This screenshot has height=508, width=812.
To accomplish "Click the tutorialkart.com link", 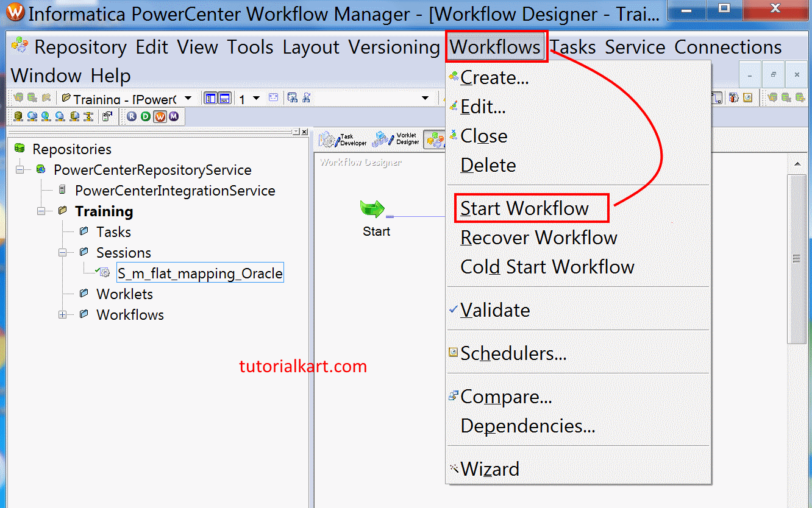I will (x=303, y=366).
